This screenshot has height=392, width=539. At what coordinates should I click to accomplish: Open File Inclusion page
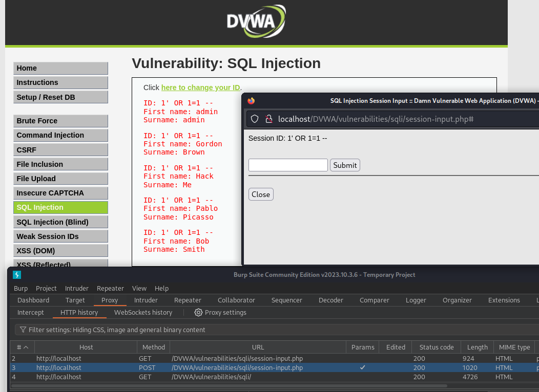60,164
